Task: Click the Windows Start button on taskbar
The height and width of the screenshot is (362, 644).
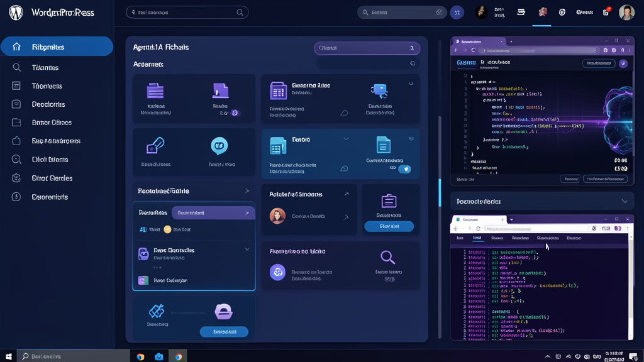Action: pos(9,356)
